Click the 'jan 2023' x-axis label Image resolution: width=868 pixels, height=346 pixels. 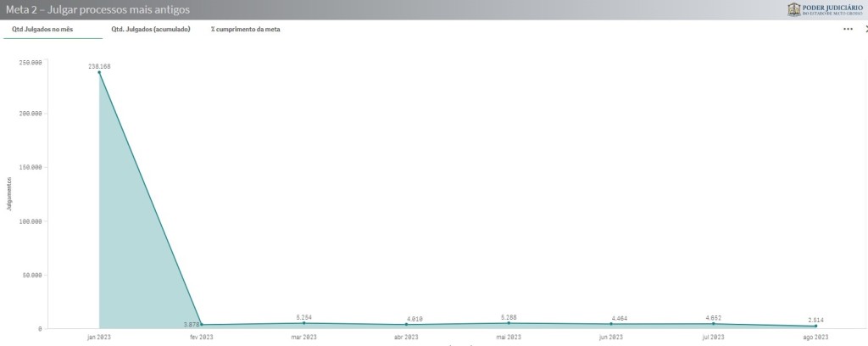pyautogui.click(x=99, y=337)
